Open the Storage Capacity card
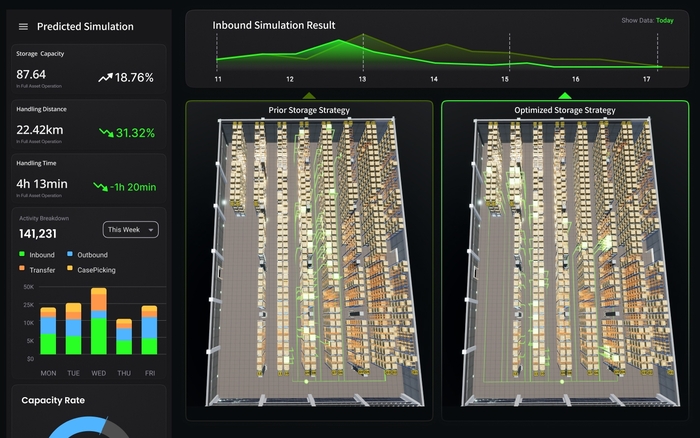Viewport: 700px width, 438px height. coord(88,69)
